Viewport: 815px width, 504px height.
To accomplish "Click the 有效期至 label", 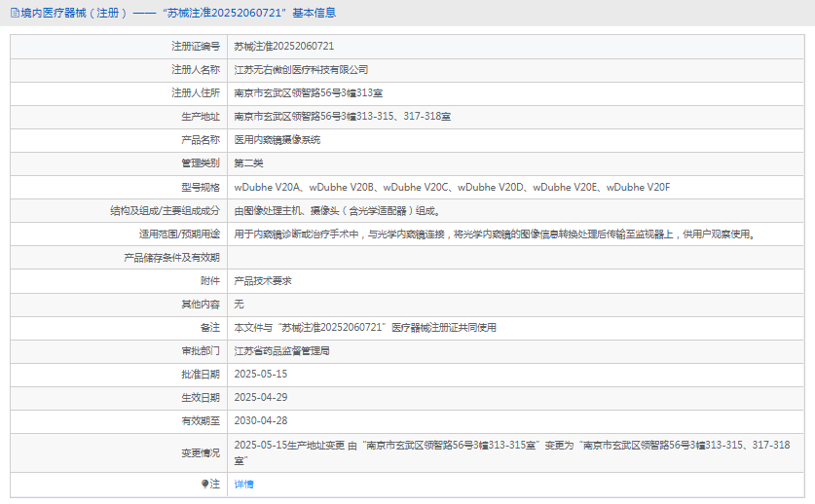I will click(201, 421).
